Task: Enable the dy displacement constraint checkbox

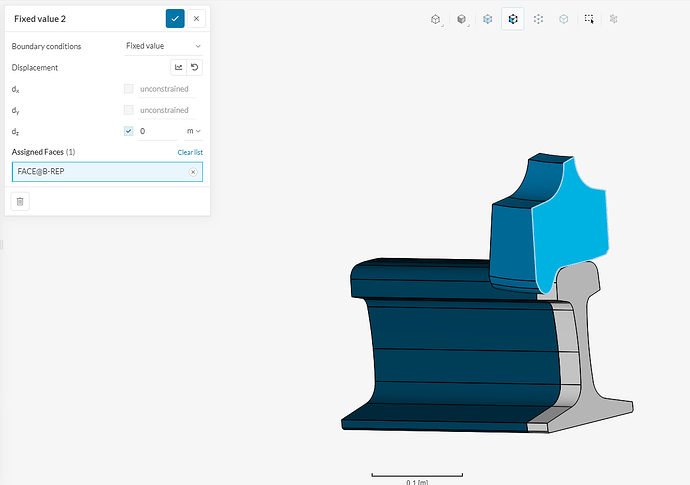Action: (x=128, y=110)
